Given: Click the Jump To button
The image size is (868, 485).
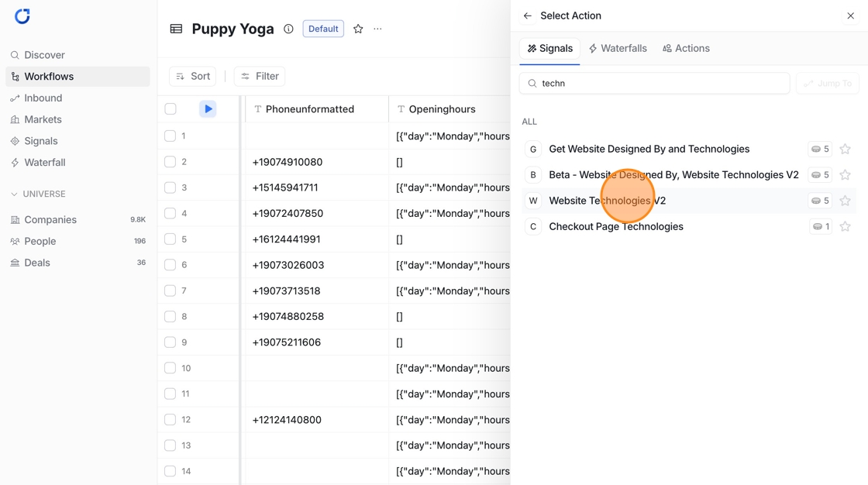Looking at the screenshot, I should (828, 84).
